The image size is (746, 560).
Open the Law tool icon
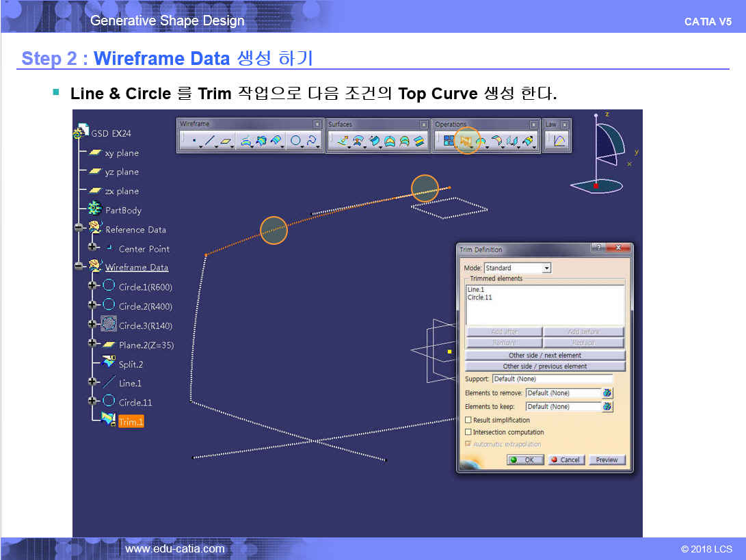pyautogui.click(x=559, y=141)
